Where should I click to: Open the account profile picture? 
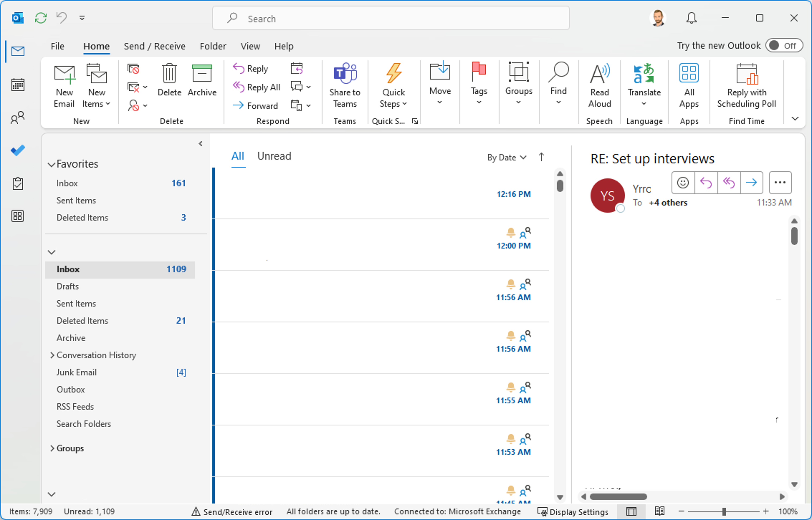(x=658, y=18)
